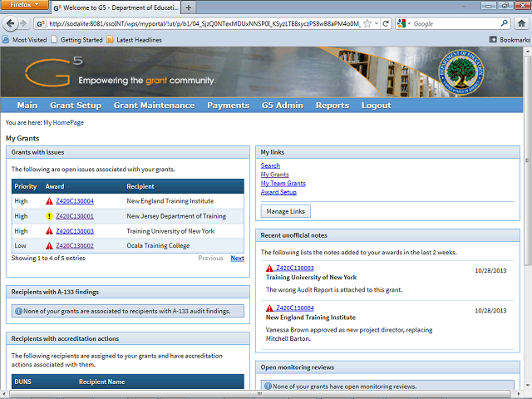Viewport: 532px width, 399px height.
Task: Click the Google search input field
Action: point(456,24)
